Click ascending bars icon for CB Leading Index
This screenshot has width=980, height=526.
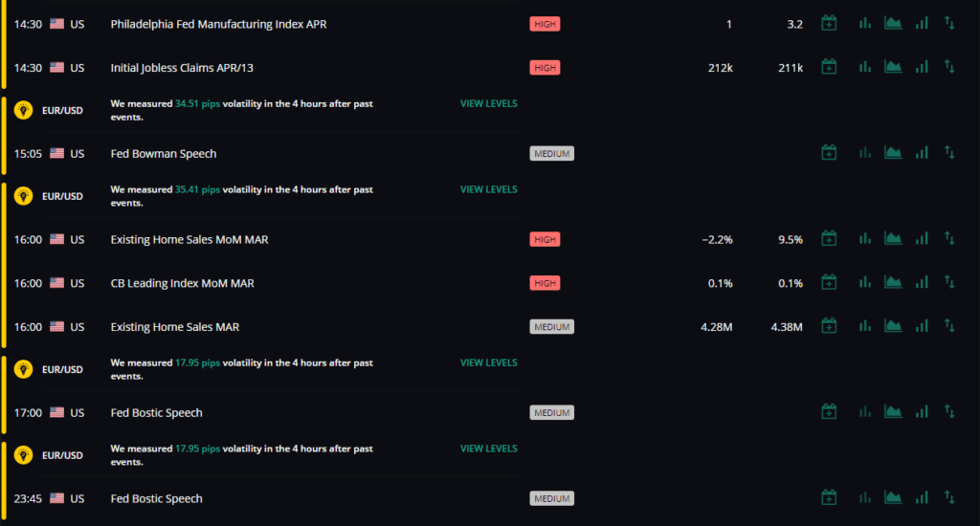coord(922,282)
